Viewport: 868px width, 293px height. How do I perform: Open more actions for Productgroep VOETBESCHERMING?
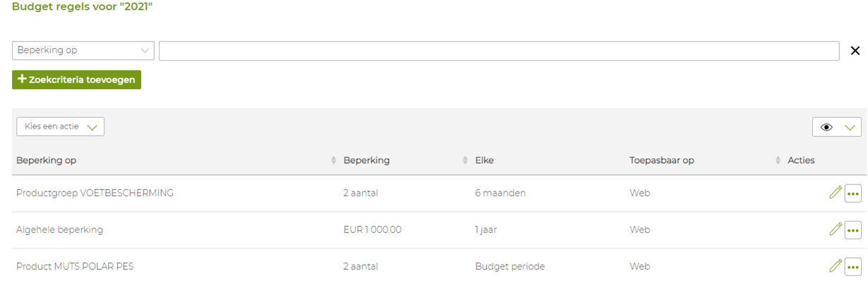click(x=853, y=193)
